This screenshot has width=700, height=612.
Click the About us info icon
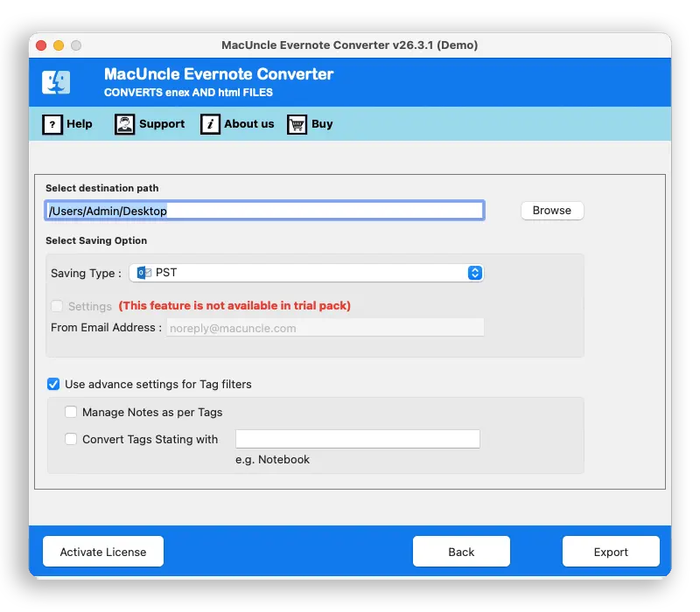[210, 124]
